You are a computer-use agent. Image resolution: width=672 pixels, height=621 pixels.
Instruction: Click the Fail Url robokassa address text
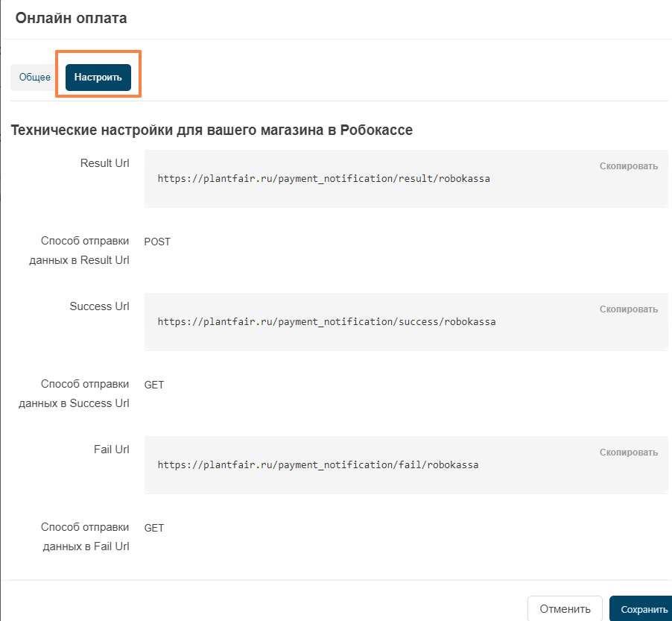click(318, 465)
